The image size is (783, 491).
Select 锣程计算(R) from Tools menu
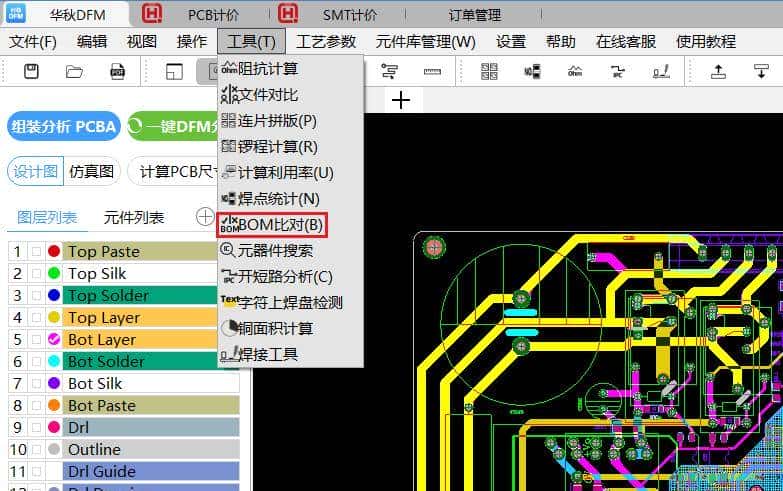tap(290, 146)
